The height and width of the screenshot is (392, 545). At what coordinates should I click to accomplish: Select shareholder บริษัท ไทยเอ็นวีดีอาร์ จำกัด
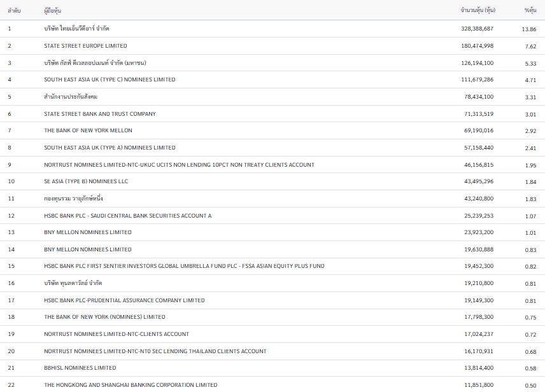coord(76,29)
